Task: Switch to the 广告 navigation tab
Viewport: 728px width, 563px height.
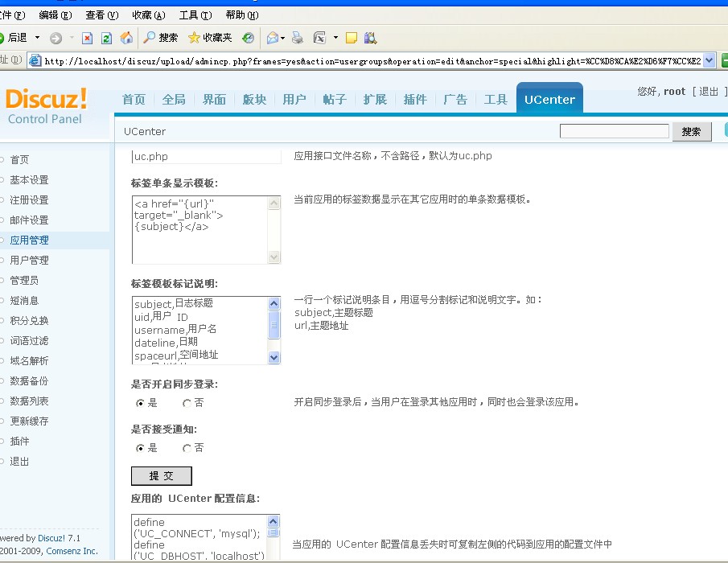Action: 455,99
